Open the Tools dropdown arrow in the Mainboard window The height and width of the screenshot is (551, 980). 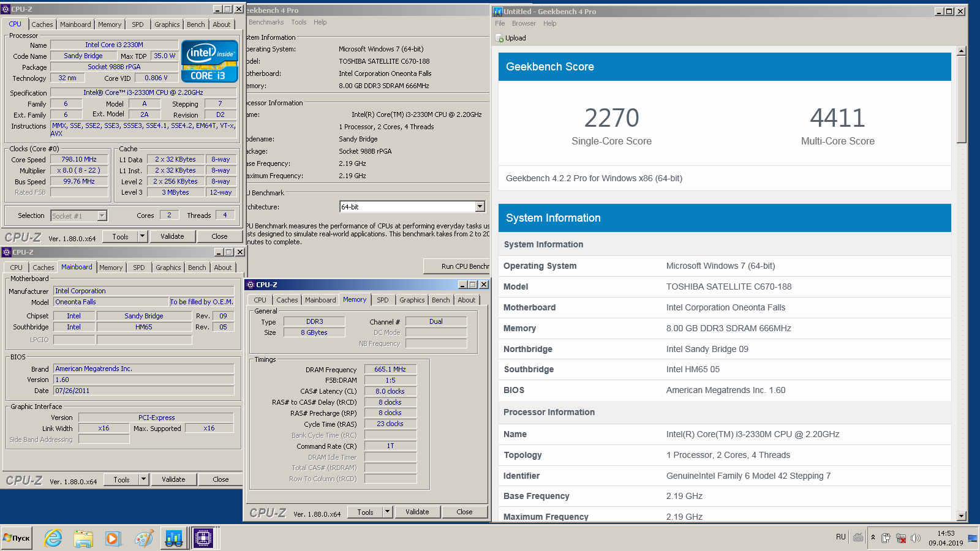143,479
